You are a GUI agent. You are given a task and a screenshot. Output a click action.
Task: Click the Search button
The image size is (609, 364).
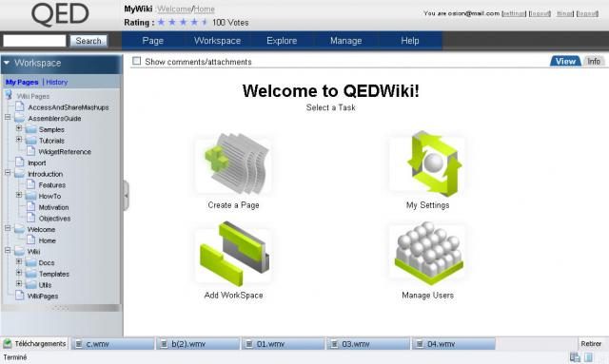tap(88, 41)
